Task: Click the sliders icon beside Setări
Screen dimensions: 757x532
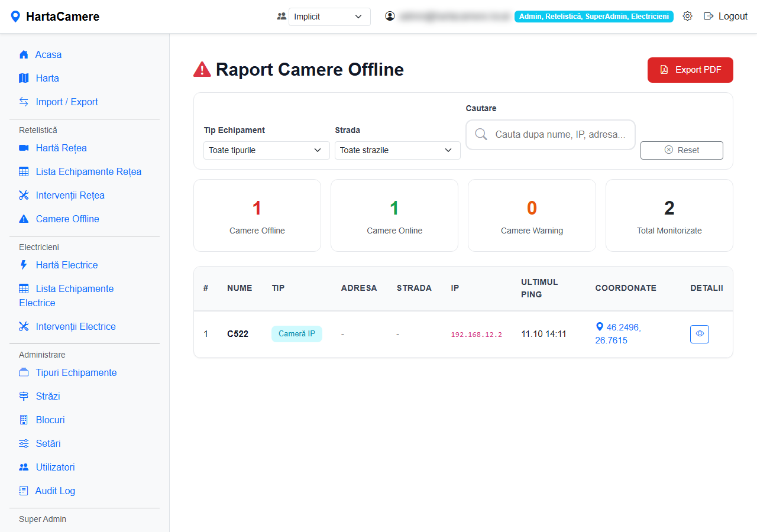Action: [x=24, y=443]
